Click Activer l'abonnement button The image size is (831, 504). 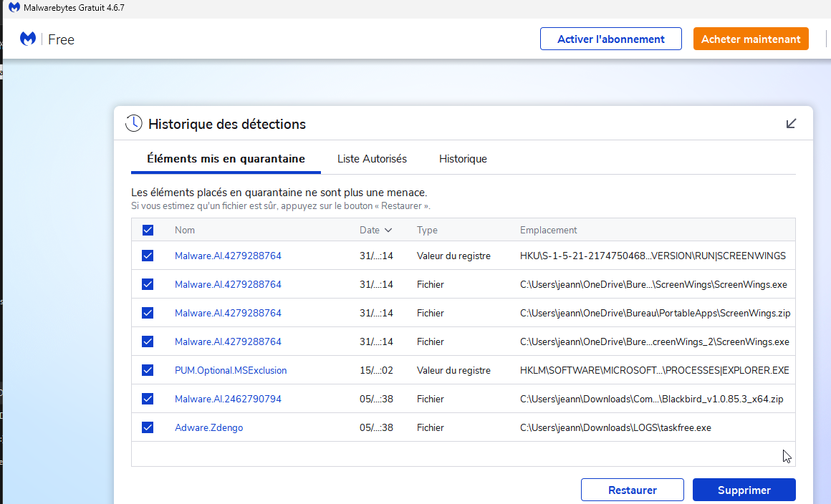[x=610, y=39]
